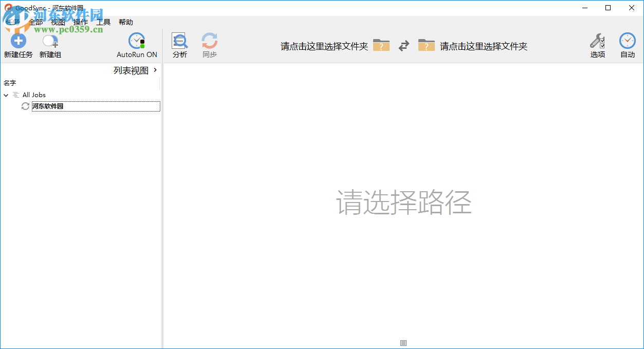The width and height of the screenshot is (644, 349).
Task: Click the left folder question-mark icon
Action: pos(381,45)
